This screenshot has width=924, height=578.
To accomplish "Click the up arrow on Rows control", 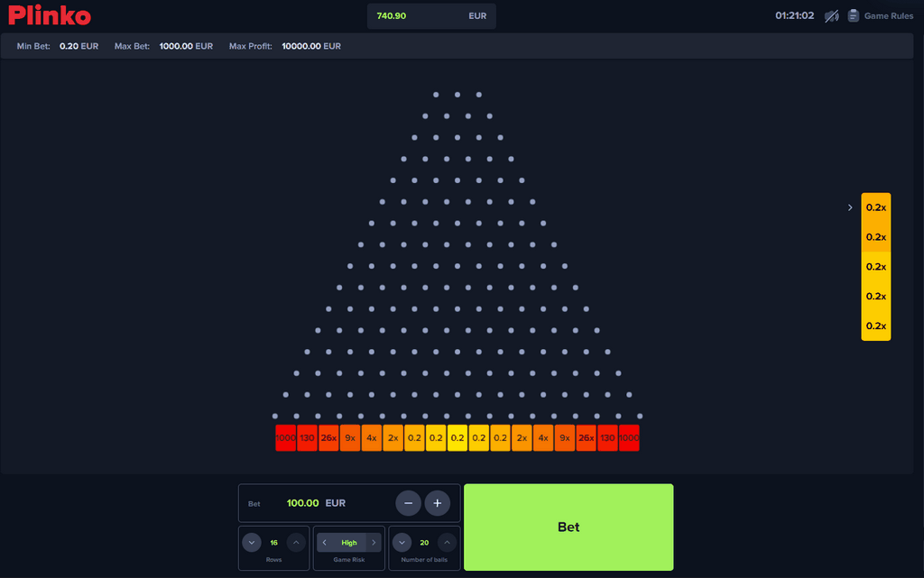I will 295,542.
